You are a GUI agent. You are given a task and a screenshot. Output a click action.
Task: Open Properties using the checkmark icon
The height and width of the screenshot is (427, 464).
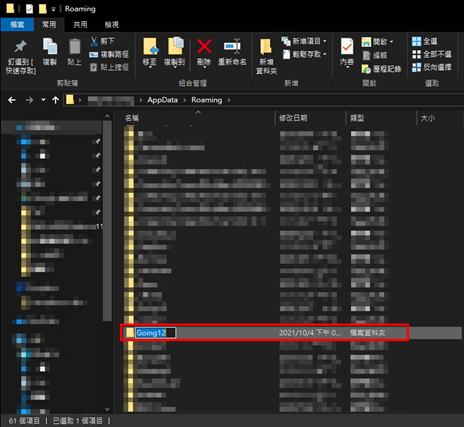[347, 46]
